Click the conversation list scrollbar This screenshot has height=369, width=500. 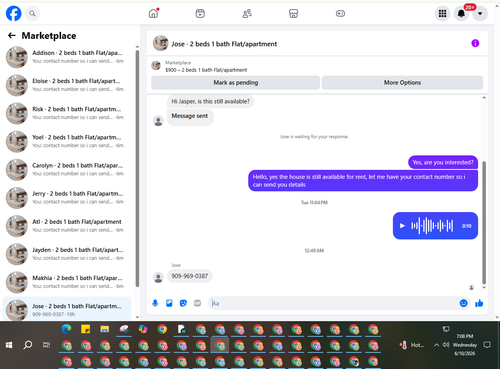pos(137,168)
